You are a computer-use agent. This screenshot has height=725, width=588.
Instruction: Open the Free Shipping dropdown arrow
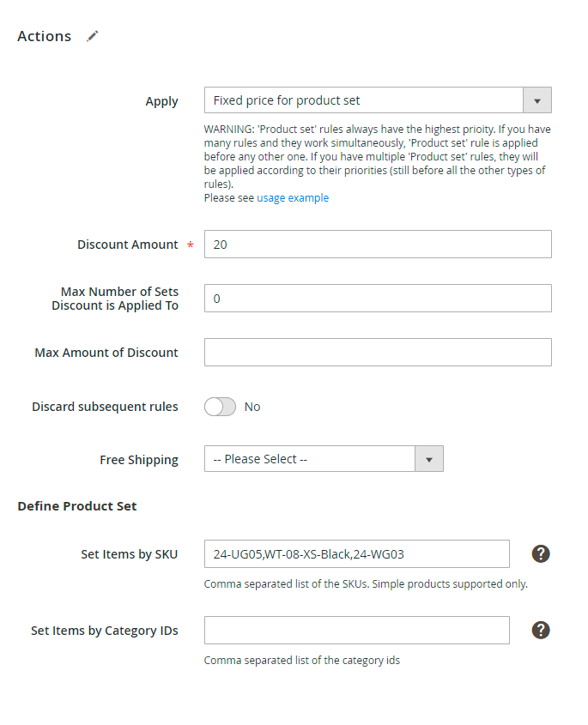429,459
